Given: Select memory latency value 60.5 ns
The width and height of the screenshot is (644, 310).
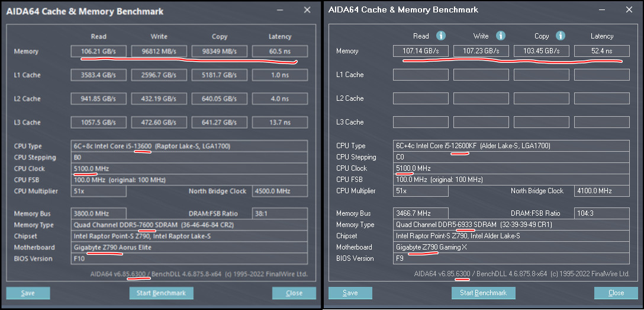Looking at the screenshot, I should tap(280, 52).
